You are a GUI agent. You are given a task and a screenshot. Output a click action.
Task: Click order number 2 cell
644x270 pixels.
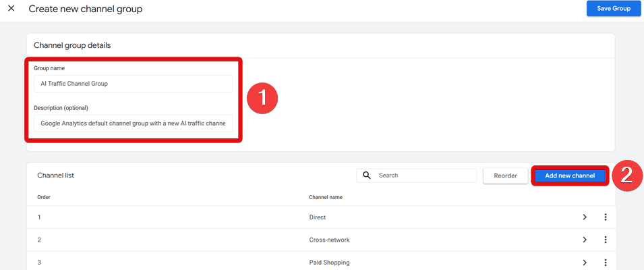coord(39,240)
